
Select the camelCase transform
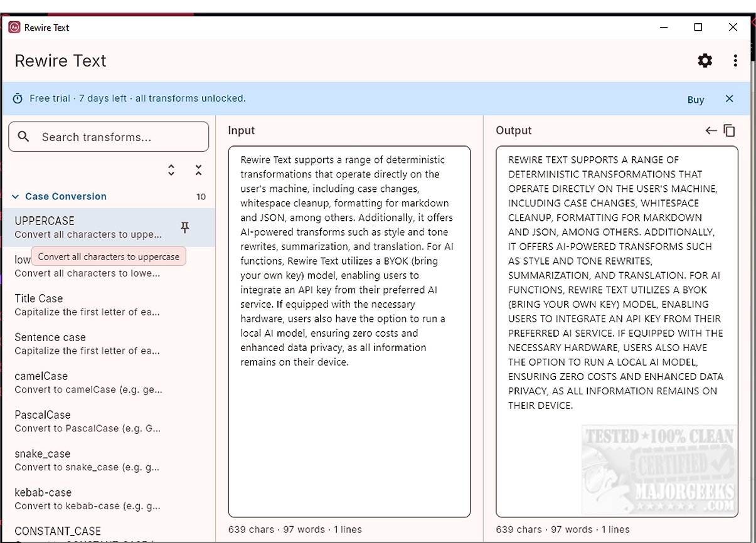pyautogui.click(x=109, y=382)
